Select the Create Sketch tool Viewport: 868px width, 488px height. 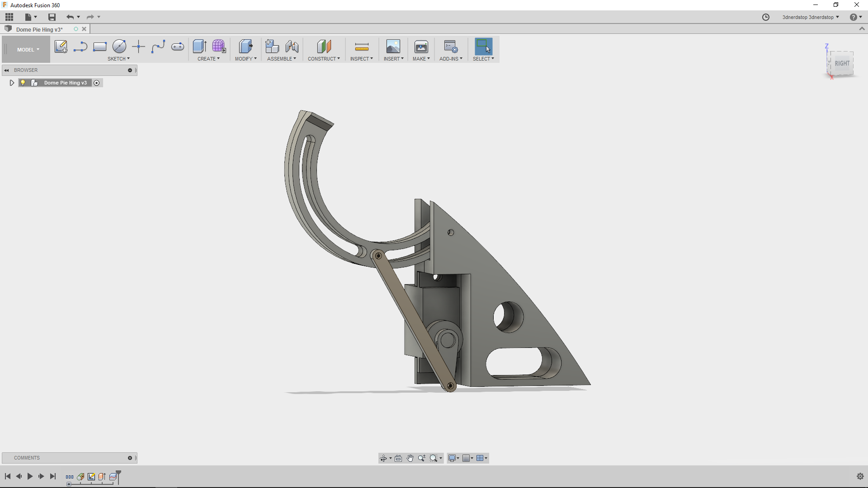click(61, 46)
